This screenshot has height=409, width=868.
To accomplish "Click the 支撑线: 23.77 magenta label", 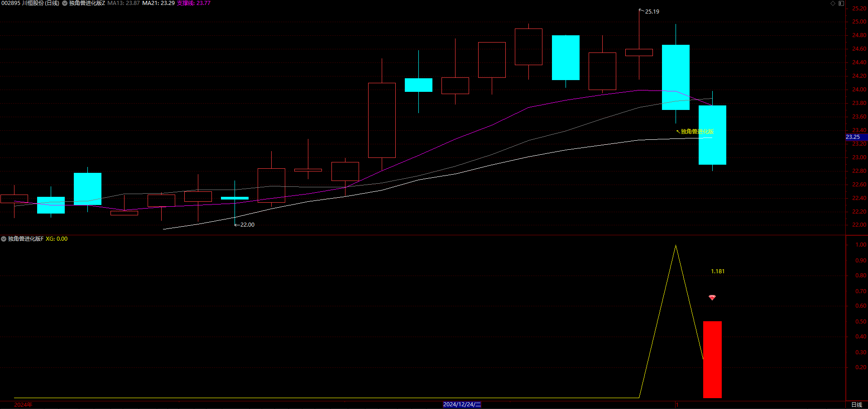I will (x=194, y=3).
